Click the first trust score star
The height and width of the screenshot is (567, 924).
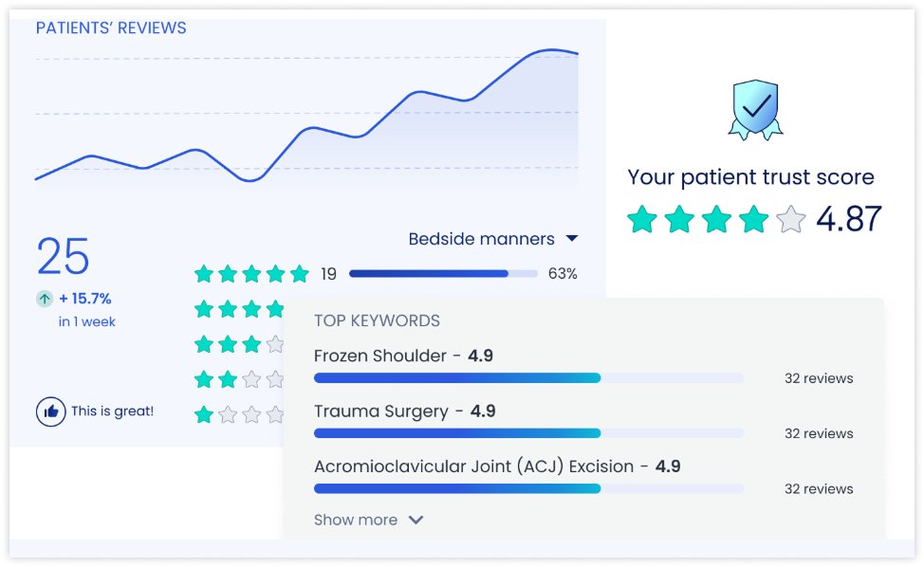coord(642,220)
